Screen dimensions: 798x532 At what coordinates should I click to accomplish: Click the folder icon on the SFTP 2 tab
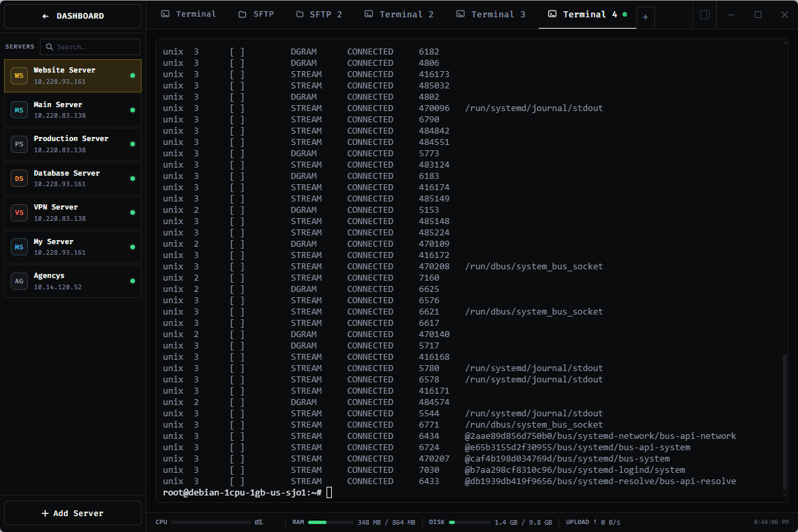tap(300, 14)
